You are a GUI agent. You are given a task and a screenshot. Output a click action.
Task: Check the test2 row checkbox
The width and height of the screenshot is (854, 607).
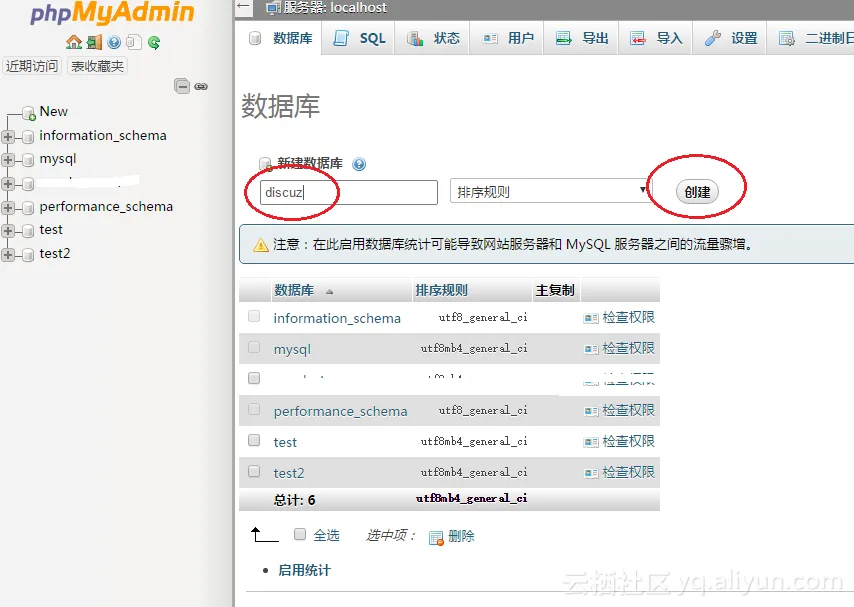[x=254, y=471]
